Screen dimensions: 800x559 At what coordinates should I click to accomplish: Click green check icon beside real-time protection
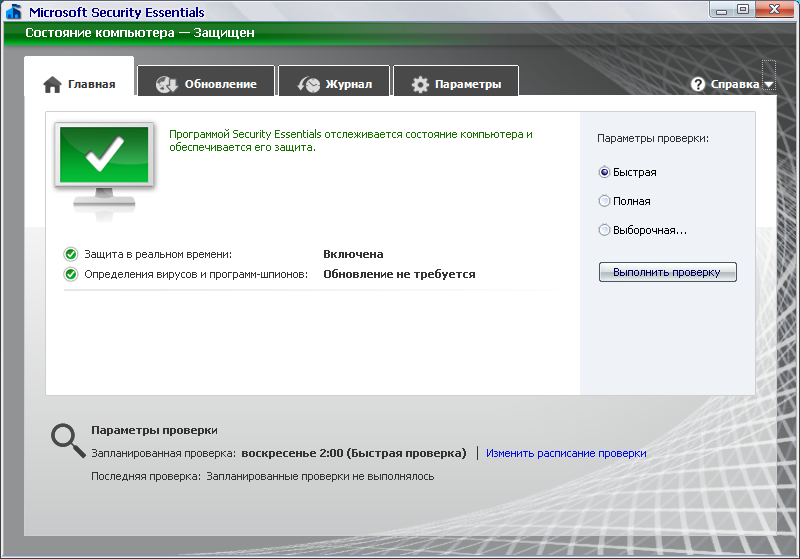[71, 254]
